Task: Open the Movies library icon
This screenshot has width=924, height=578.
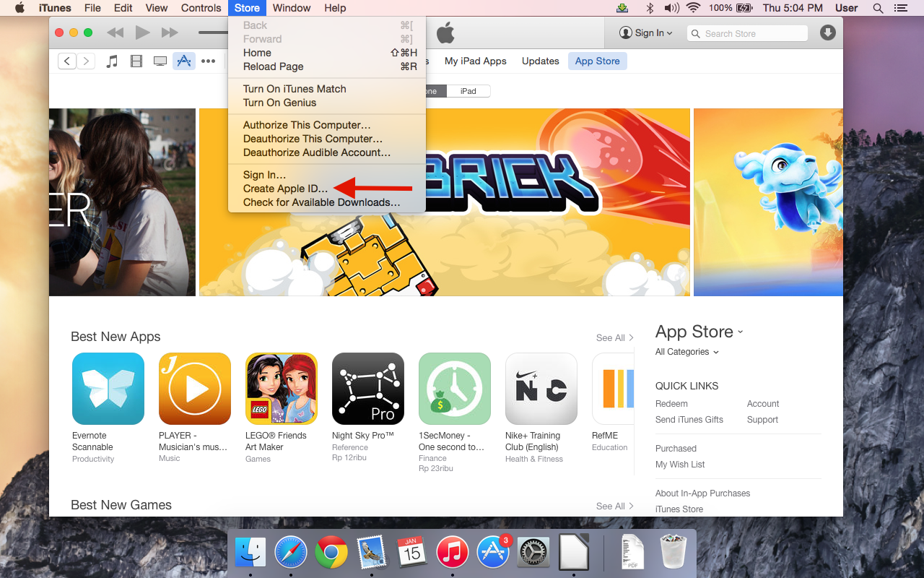Action: click(x=136, y=61)
